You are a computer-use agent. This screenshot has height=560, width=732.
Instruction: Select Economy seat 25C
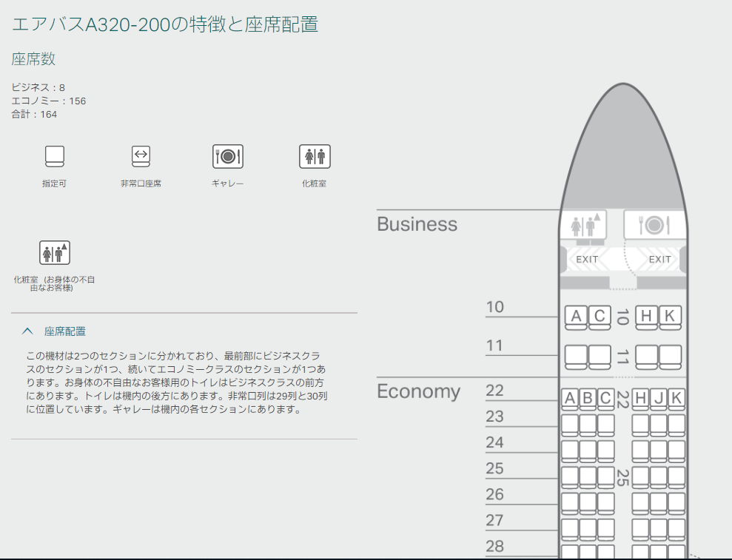(x=606, y=477)
